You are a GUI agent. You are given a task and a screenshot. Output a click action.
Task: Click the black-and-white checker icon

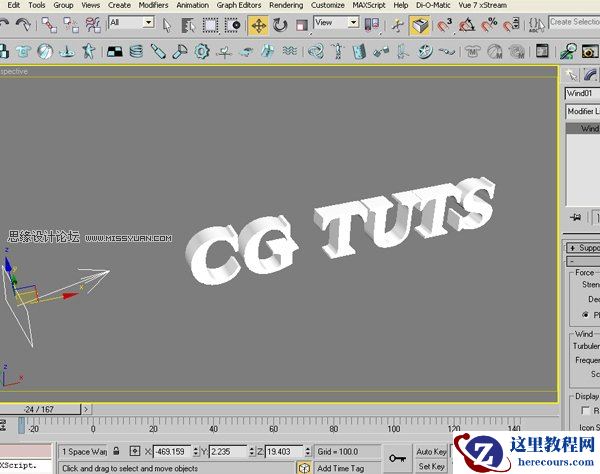pyautogui.click(x=115, y=51)
